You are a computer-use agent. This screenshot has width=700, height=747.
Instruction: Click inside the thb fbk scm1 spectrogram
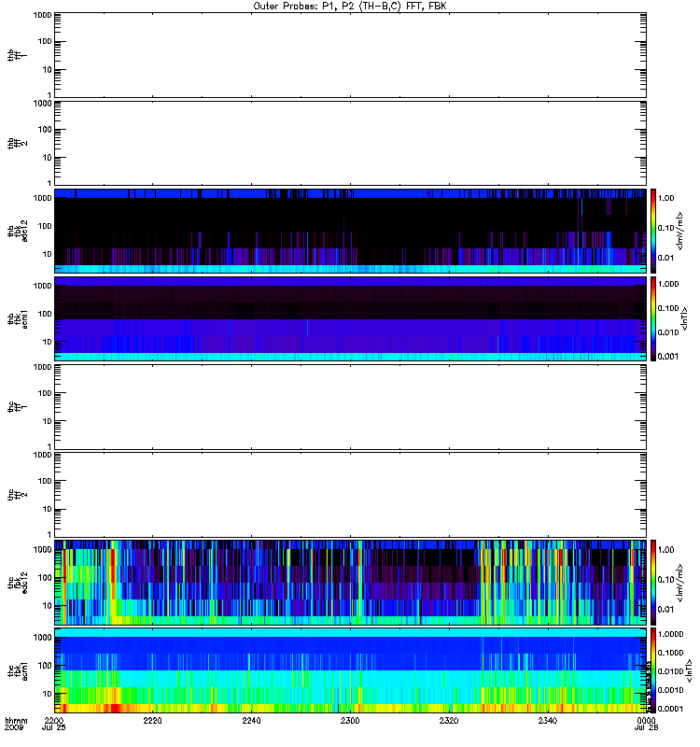pos(351,319)
